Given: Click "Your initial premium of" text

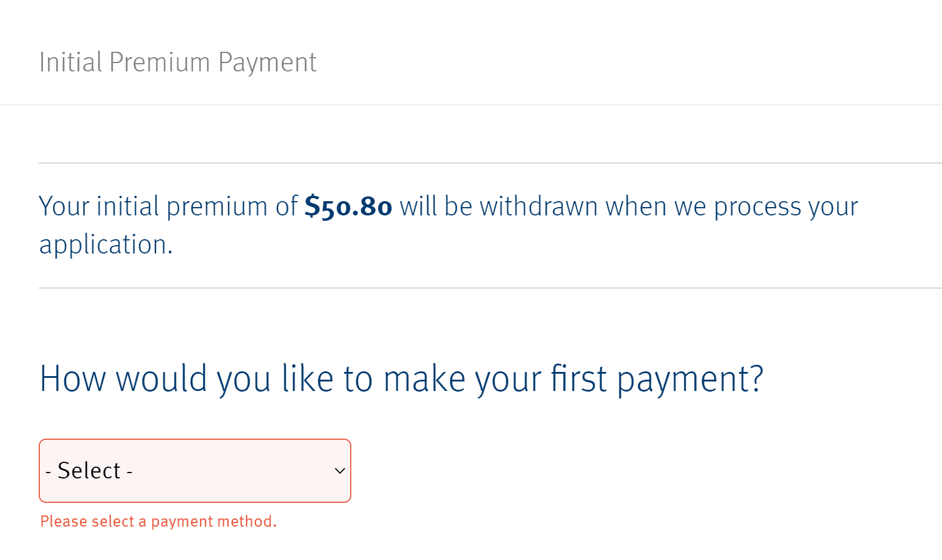Looking at the screenshot, I should click(x=168, y=207).
